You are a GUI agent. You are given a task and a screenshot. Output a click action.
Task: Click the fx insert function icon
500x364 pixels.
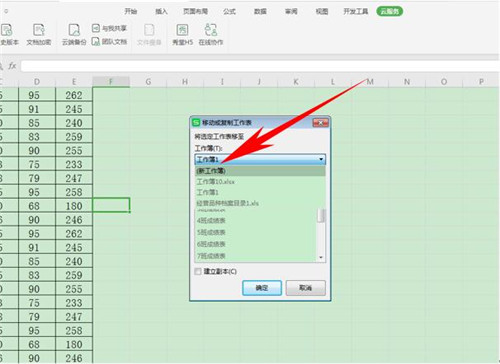coord(12,66)
